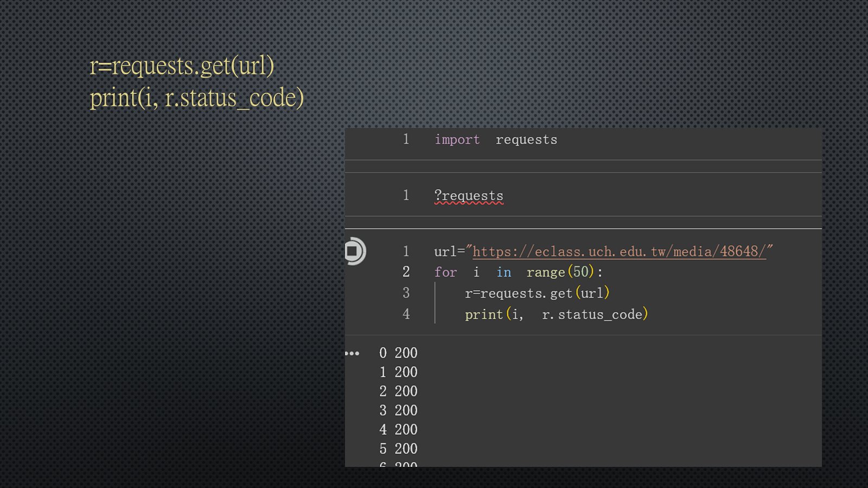Click the '0 200' output line
The height and width of the screenshot is (488, 868).
pyautogui.click(x=398, y=353)
